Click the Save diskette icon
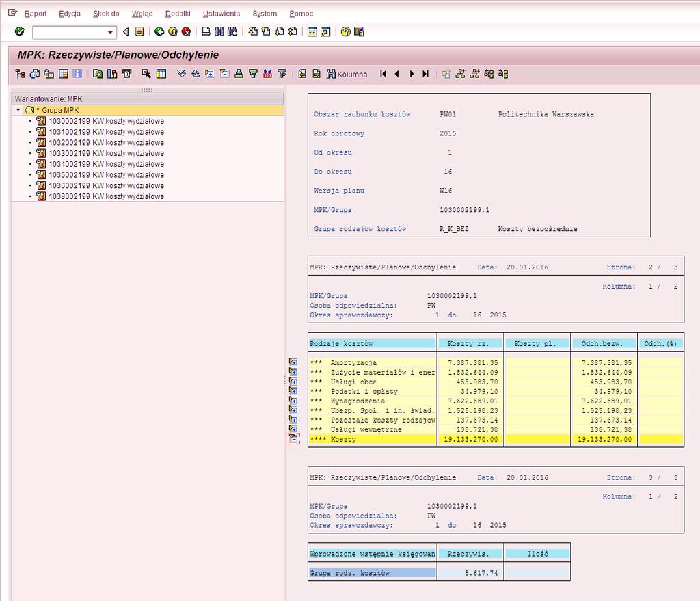The image size is (700, 601). [139, 31]
